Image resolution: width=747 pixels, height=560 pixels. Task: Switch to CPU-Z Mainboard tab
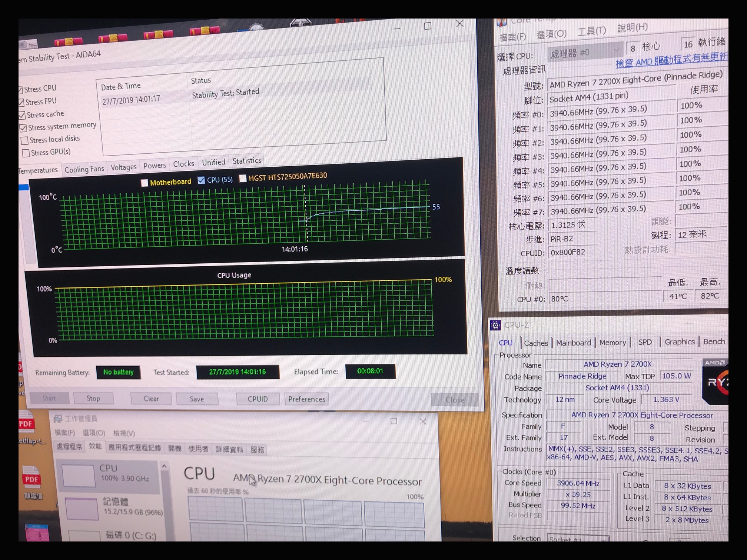[573, 343]
